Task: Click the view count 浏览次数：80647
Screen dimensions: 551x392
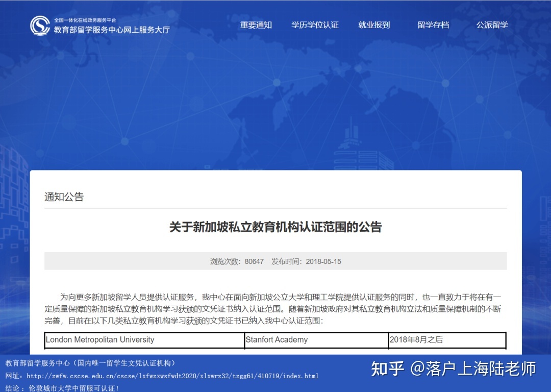Action: pos(237,261)
